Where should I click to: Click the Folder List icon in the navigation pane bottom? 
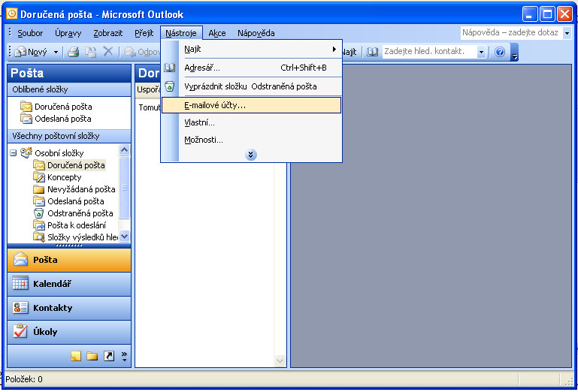[x=92, y=356]
